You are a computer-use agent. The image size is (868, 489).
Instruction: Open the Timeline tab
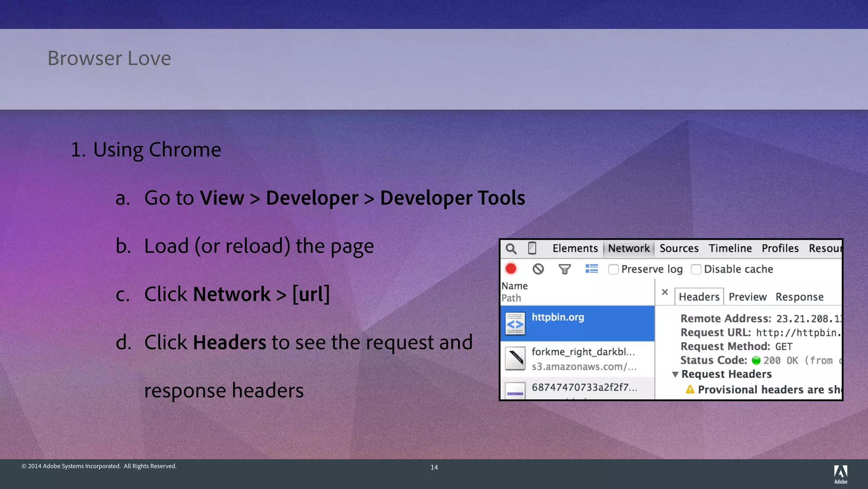(x=730, y=248)
